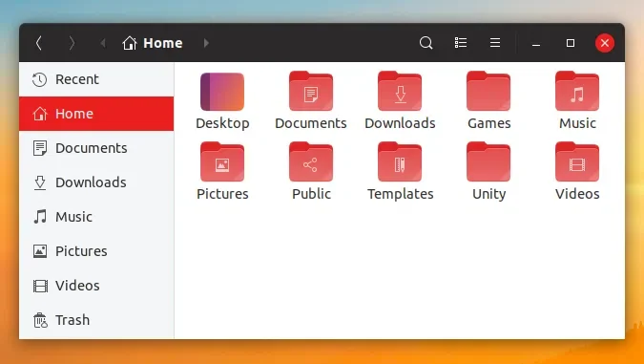Collapse path with left triangle arrow

tap(103, 43)
